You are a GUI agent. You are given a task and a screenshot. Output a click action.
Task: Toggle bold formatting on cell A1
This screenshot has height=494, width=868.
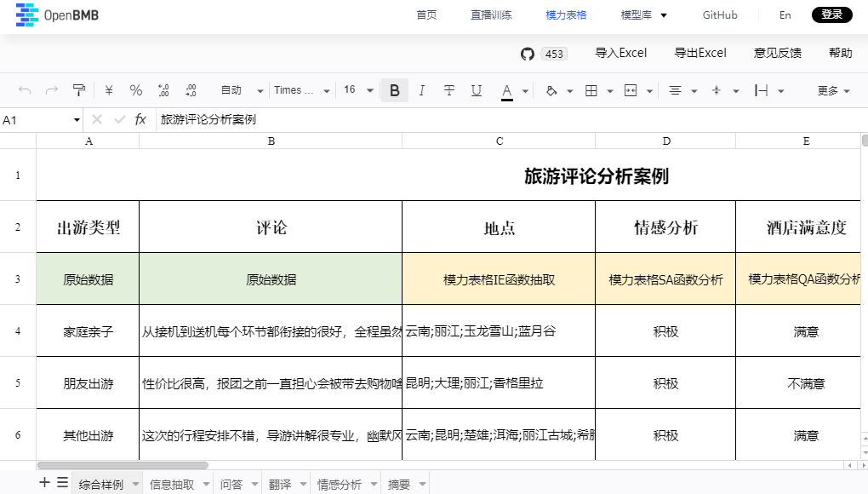coord(393,89)
